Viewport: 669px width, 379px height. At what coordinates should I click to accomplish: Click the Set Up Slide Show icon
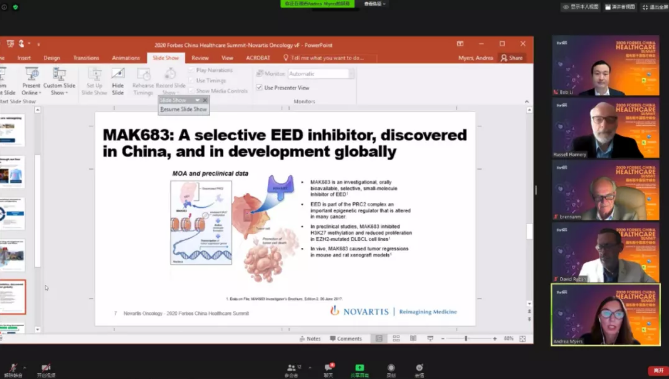tap(95, 74)
